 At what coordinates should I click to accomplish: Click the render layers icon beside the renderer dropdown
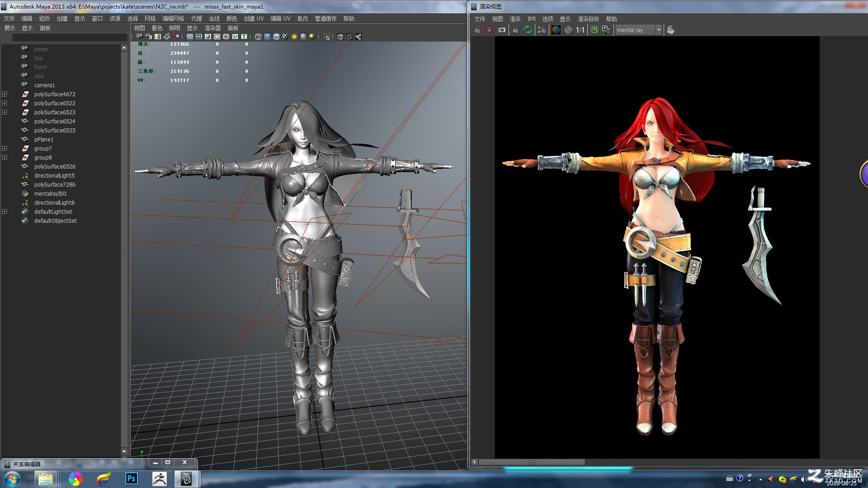[x=670, y=30]
